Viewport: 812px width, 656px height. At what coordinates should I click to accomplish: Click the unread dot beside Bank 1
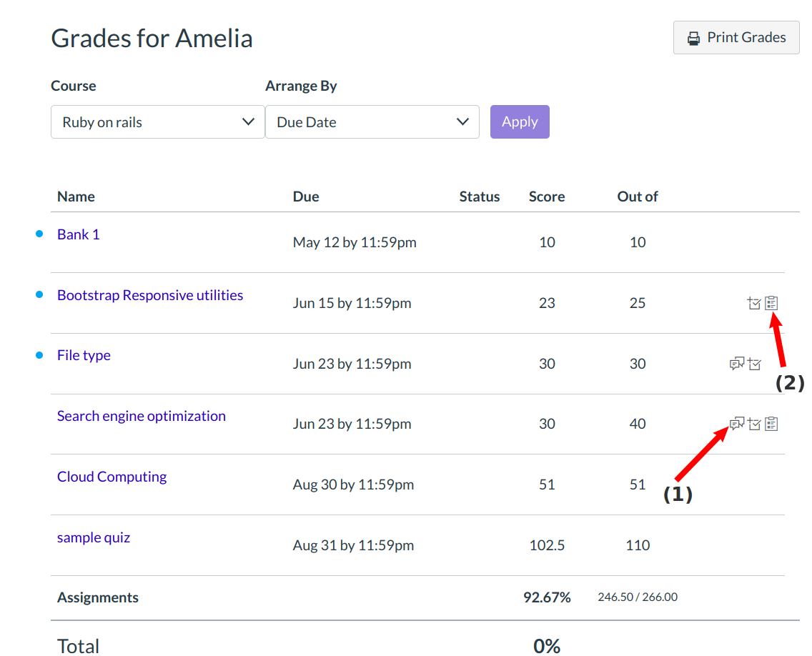click(x=40, y=234)
